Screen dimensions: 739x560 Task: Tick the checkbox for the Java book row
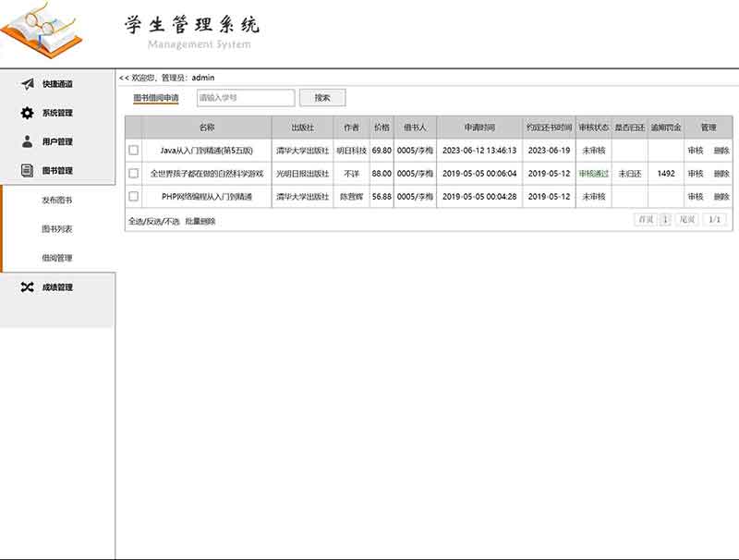134,150
